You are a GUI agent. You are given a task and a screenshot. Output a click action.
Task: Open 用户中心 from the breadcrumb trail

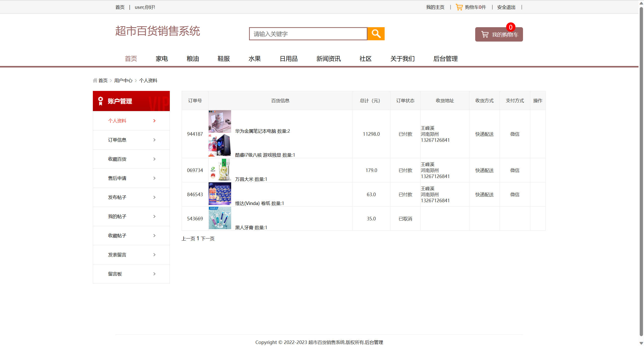click(x=123, y=80)
